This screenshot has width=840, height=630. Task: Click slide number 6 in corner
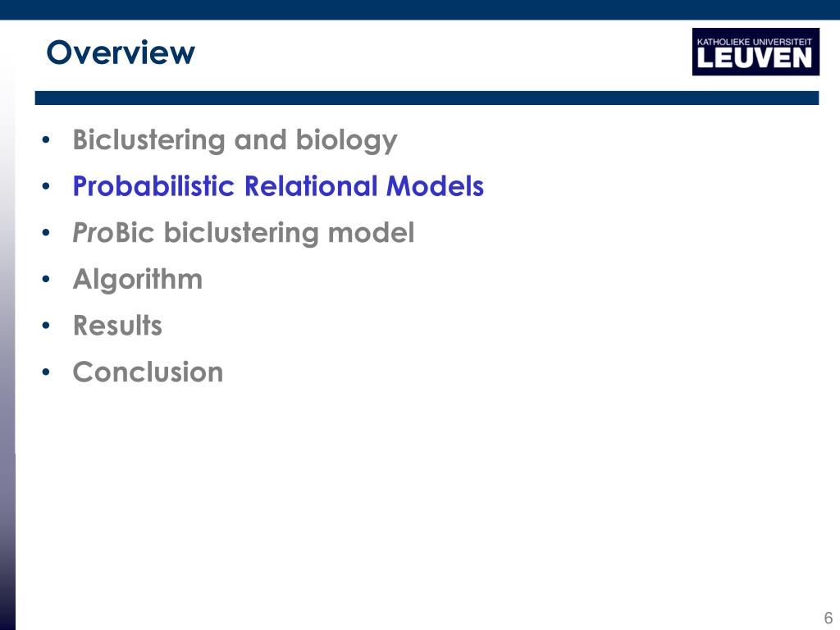coord(829,617)
